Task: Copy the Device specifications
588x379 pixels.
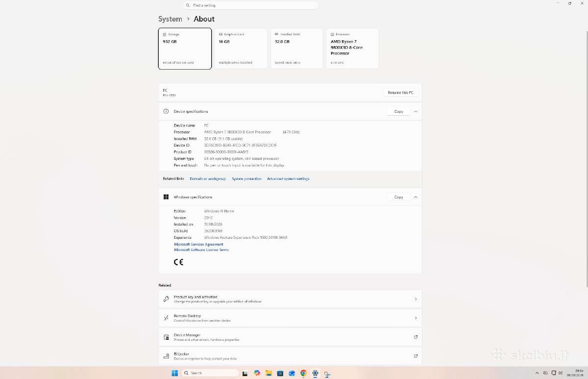Action: 398,111
